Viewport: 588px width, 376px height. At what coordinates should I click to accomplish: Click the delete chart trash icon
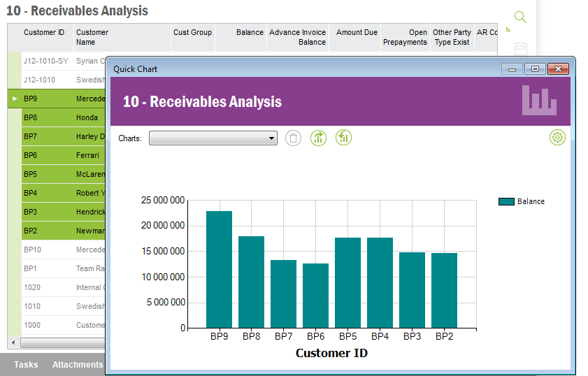click(294, 138)
